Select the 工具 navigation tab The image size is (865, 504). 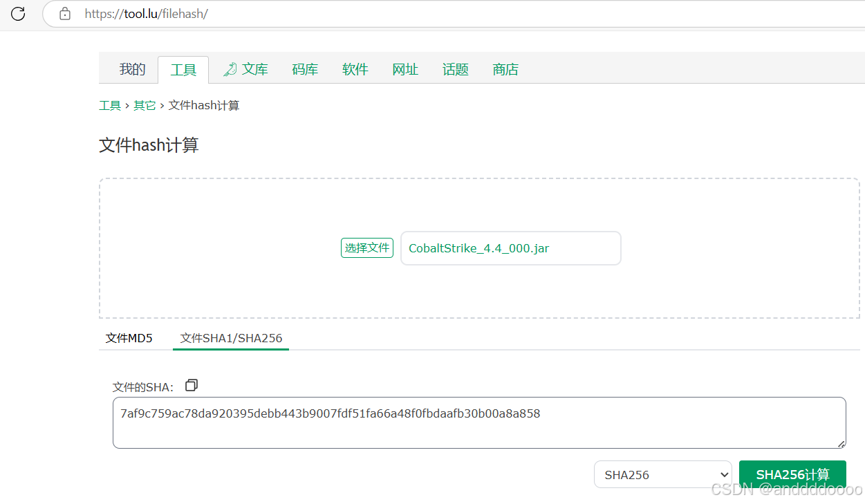(x=183, y=70)
